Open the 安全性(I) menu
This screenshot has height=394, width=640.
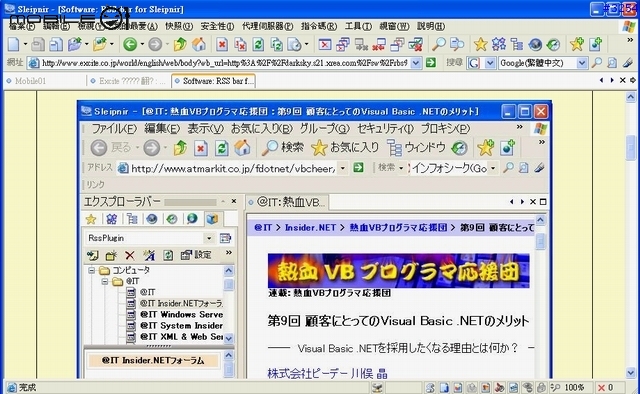217,26
